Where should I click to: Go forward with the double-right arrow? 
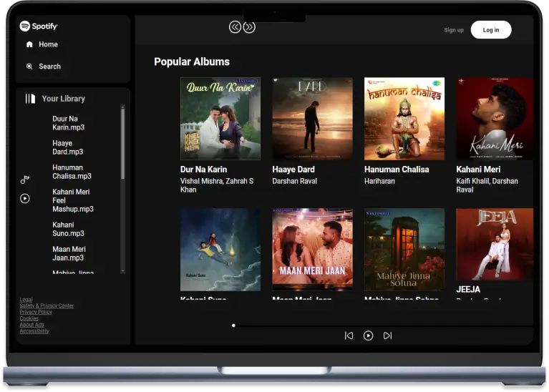click(249, 27)
